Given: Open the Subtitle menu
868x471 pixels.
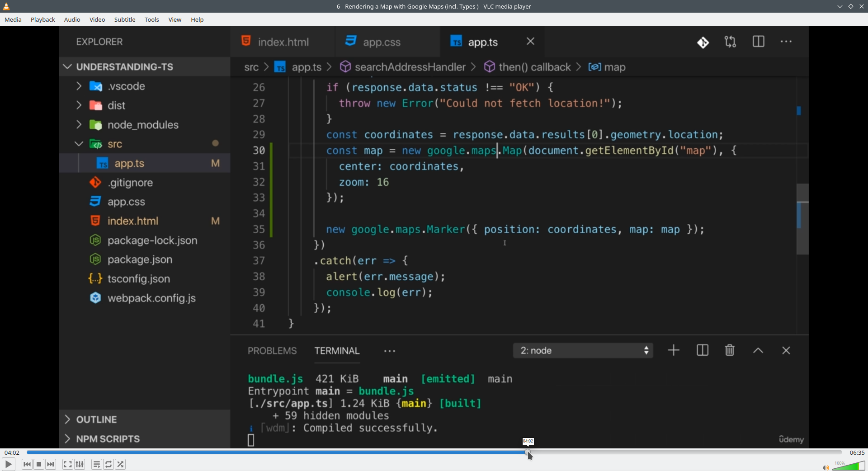Looking at the screenshot, I should pyautogui.click(x=125, y=19).
